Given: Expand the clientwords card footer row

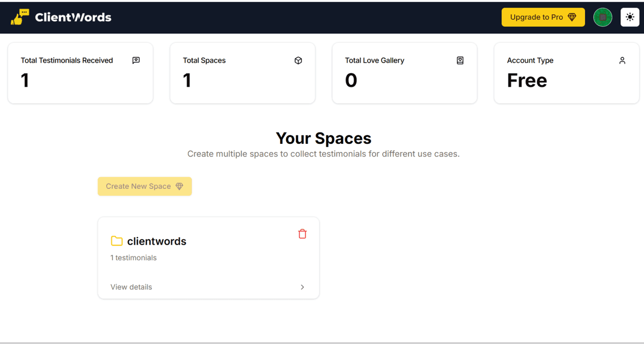Looking at the screenshot, I should tap(209, 287).
